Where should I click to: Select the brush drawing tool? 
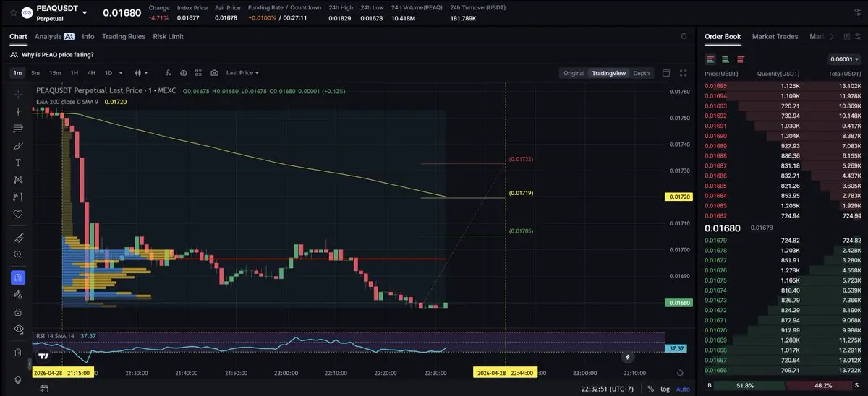click(x=18, y=145)
